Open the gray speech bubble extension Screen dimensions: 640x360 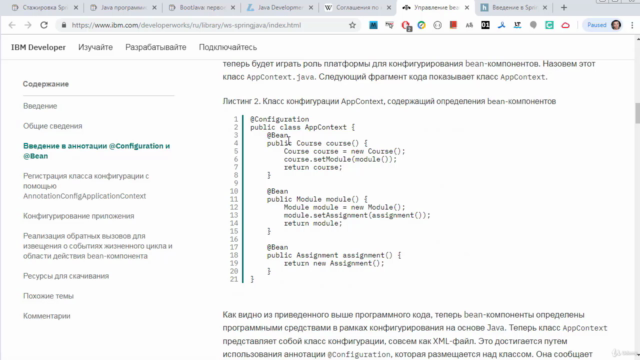[x=533, y=25]
